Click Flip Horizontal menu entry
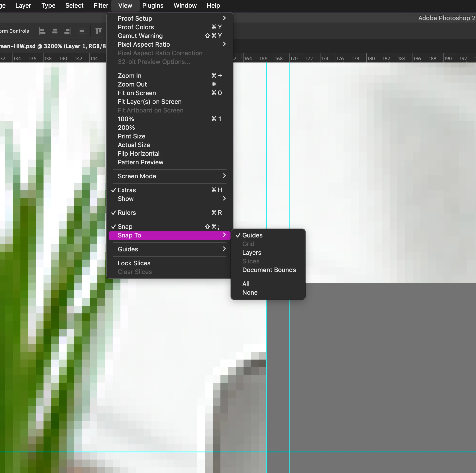 [138, 154]
